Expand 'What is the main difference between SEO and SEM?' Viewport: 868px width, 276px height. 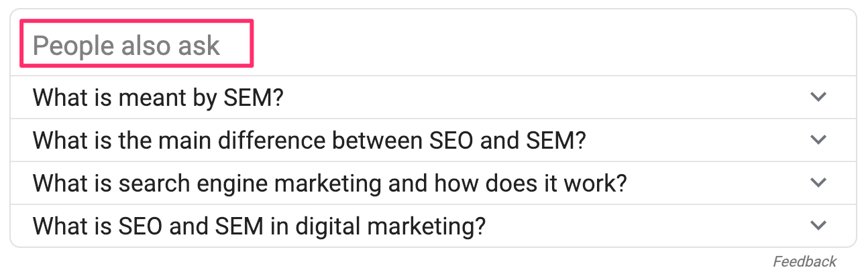click(x=309, y=140)
